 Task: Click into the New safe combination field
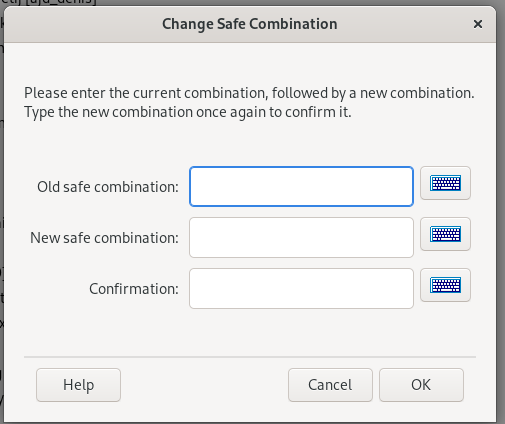pos(301,237)
